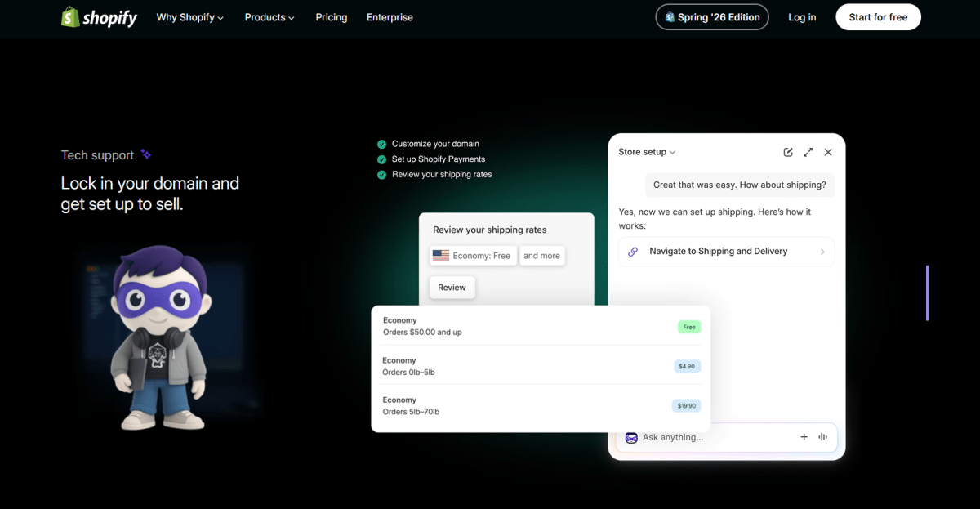Click the US flag icon
The width and height of the screenshot is (980, 509).
pos(441,256)
